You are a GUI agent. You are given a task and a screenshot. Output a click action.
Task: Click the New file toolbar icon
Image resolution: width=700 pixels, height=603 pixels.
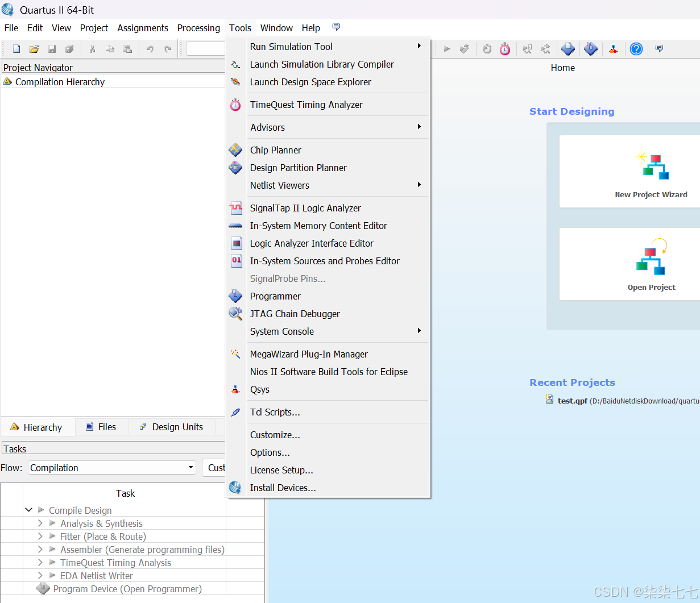tap(16, 49)
